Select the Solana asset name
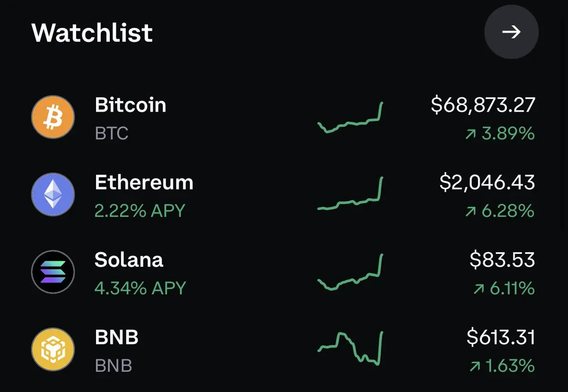The width and height of the screenshot is (568, 392). click(129, 260)
